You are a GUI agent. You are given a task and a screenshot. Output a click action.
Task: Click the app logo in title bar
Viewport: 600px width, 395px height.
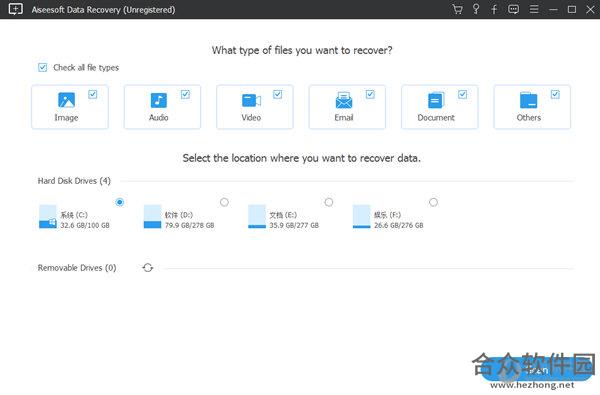pos(16,9)
